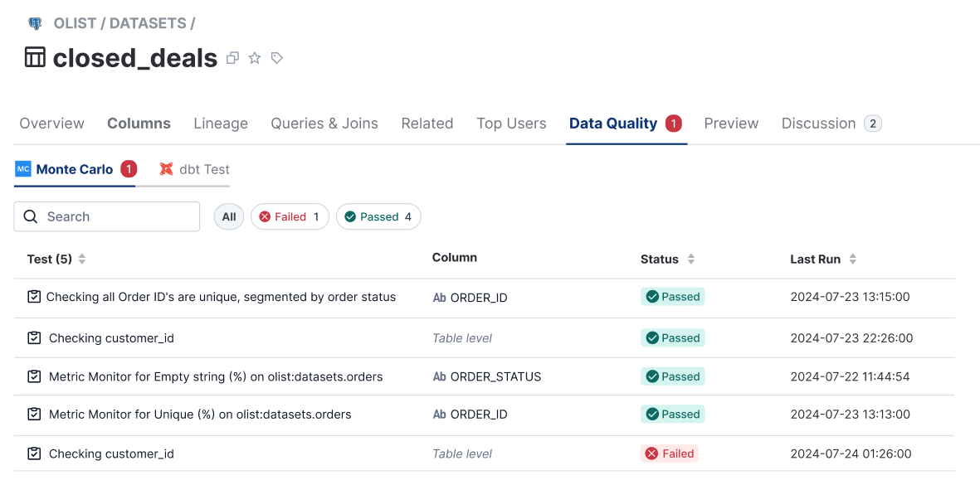Screen dimensions: 980x490
Task: Open Metric Monitor for Empty string test
Action: click(216, 376)
